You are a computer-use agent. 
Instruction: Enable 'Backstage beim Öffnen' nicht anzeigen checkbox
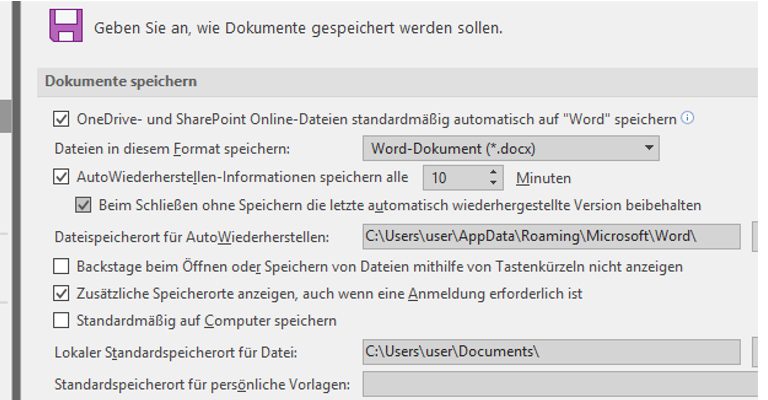[x=61, y=267]
